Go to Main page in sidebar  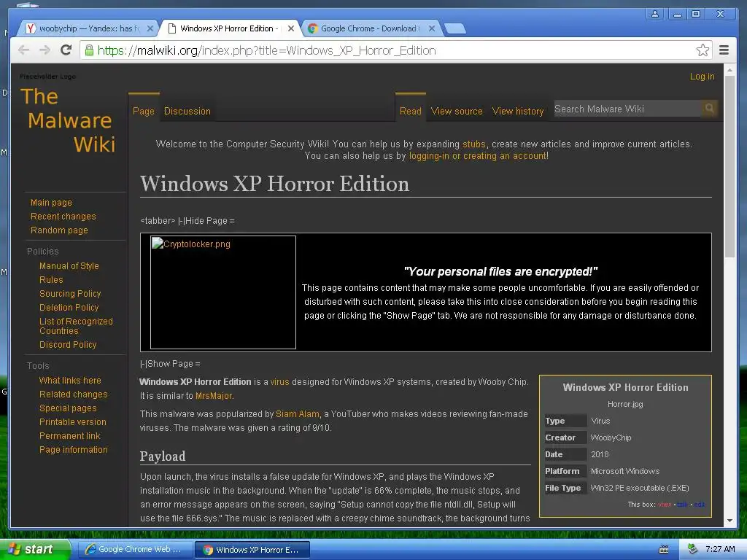(x=51, y=203)
